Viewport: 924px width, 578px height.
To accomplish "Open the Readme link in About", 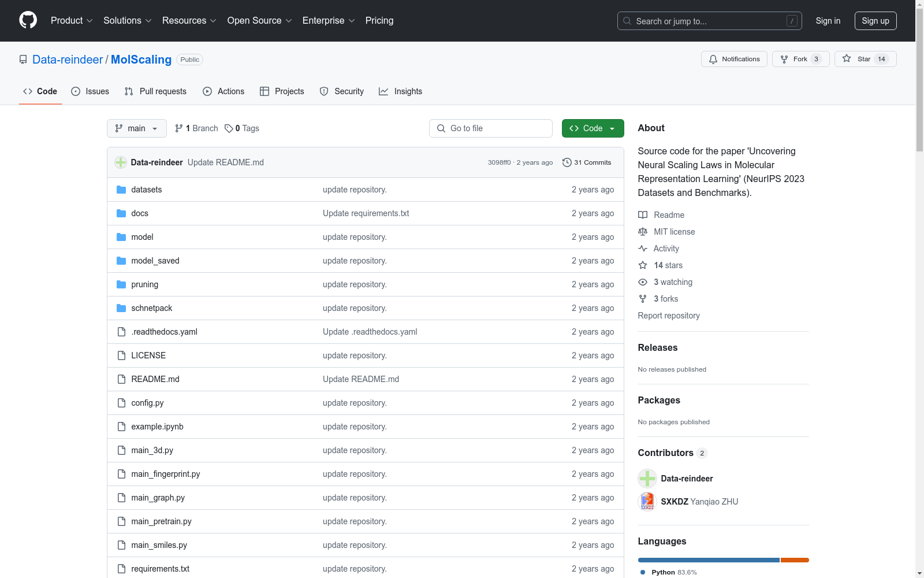I will [661, 215].
